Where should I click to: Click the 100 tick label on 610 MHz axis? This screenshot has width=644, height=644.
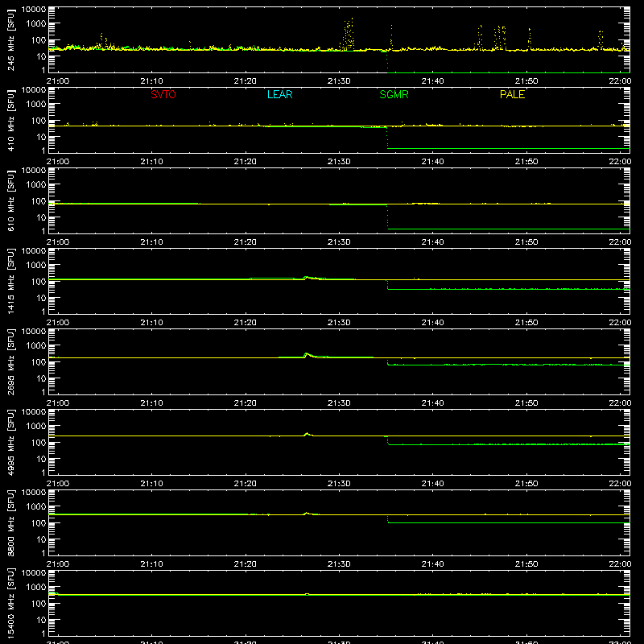pyautogui.click(x=39, y=201)
